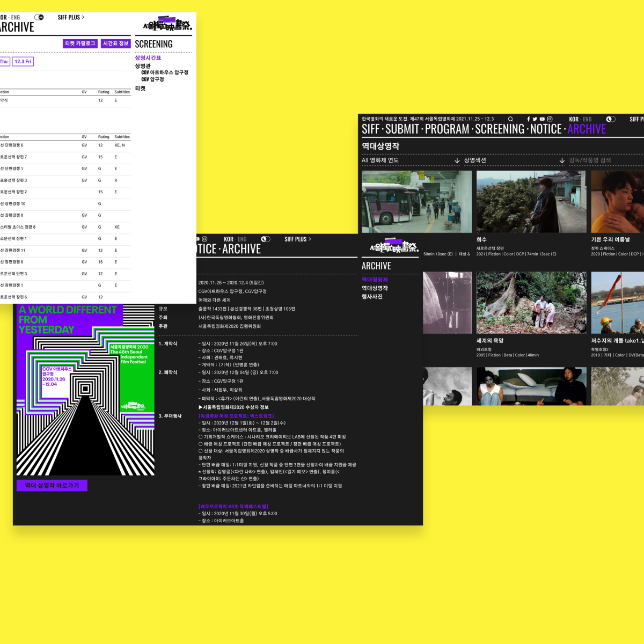Open the SCREENING menu on the past-films page

click(x=500, y=129)
